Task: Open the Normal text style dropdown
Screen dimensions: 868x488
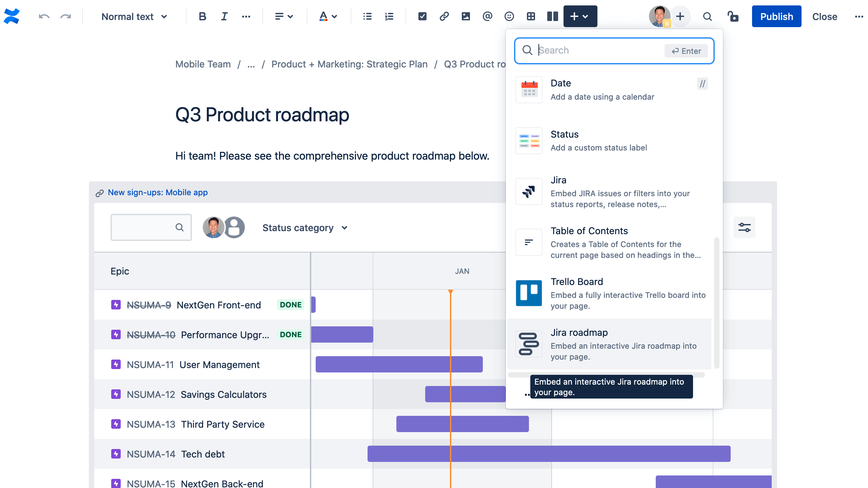Action: coord(134,16)
